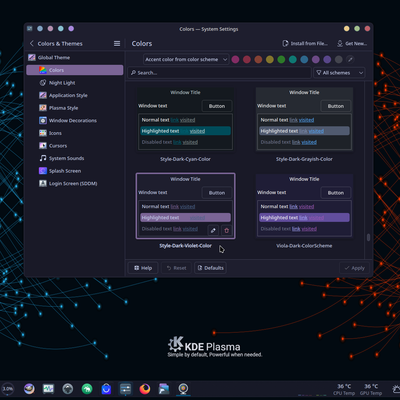The image size is (400, 400).
Task: Open Plasma Style page
Action: click(75, 108)
